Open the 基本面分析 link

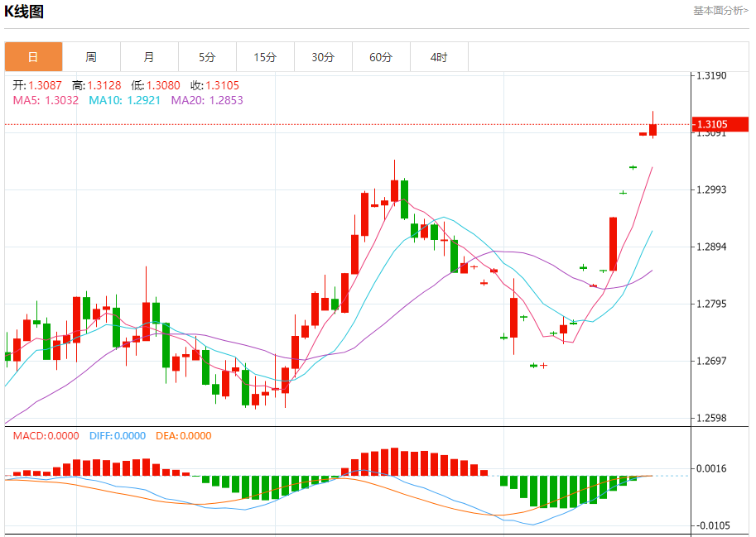click(x=720, y=10)
